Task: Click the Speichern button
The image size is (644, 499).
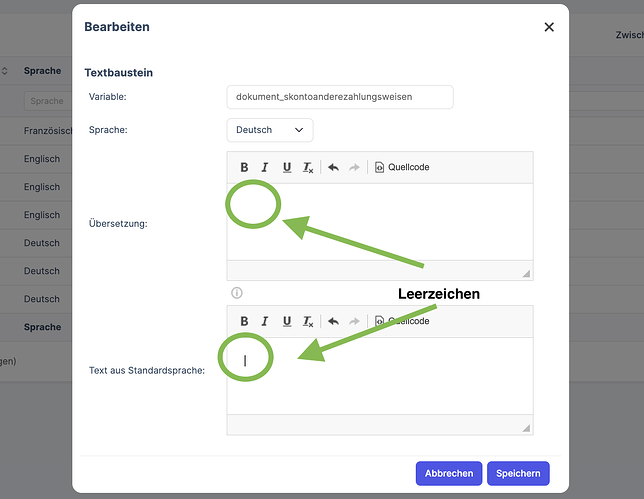Action: point(518,474)
